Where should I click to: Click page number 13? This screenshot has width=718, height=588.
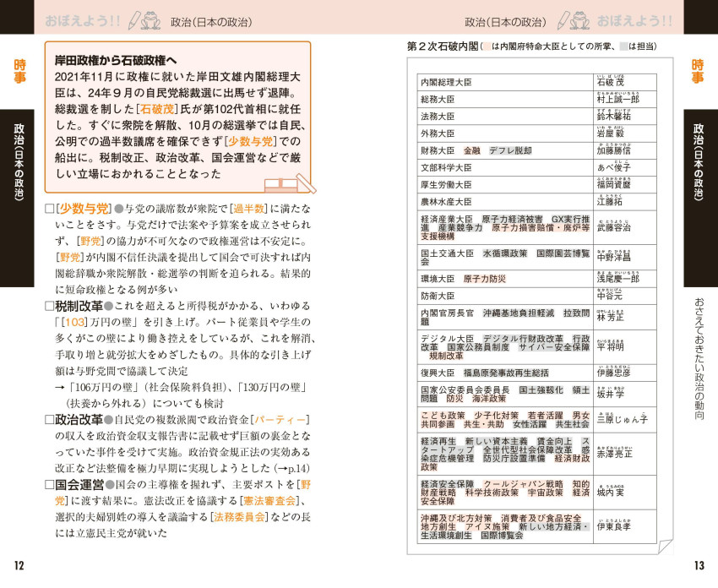pos(699,565)
